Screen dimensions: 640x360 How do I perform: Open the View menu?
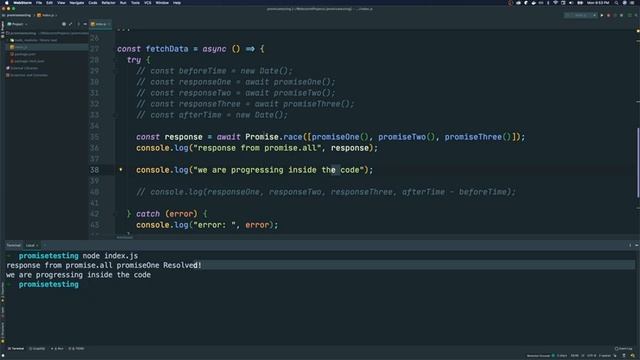[x=61, y=3]
